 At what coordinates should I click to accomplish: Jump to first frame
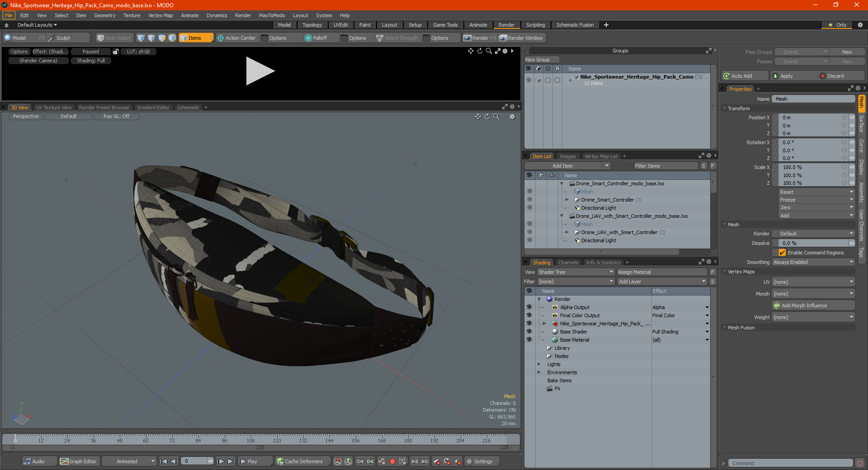pyautogui.click(x=163, y=461)
